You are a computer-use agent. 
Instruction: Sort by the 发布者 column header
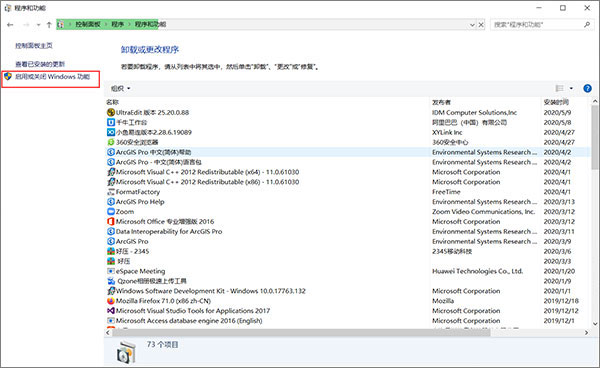pyautogui.click(x=441, y=102)
